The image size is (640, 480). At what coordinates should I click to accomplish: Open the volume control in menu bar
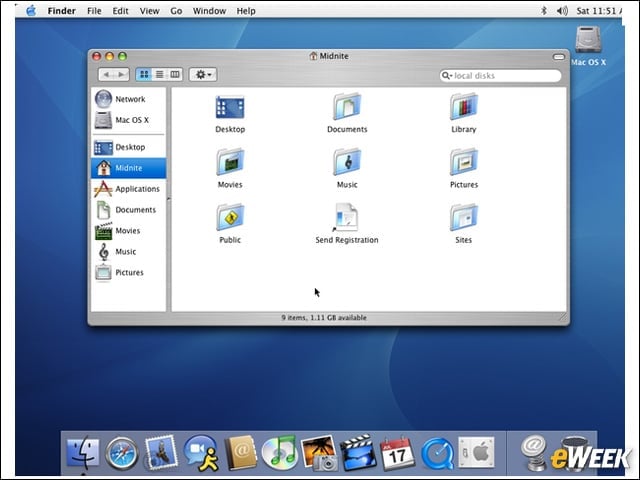coord(562,11)
